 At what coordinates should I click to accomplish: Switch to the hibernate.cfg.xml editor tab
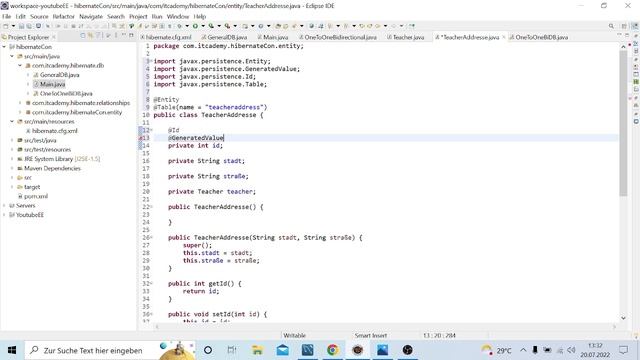(x=166, y=37)
